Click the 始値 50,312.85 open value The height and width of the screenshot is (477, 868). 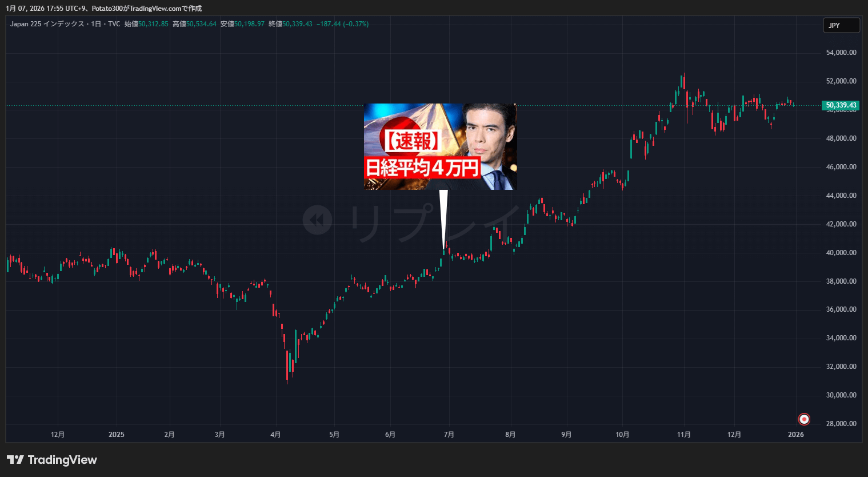pyautogui.click(x=146, y=24)
